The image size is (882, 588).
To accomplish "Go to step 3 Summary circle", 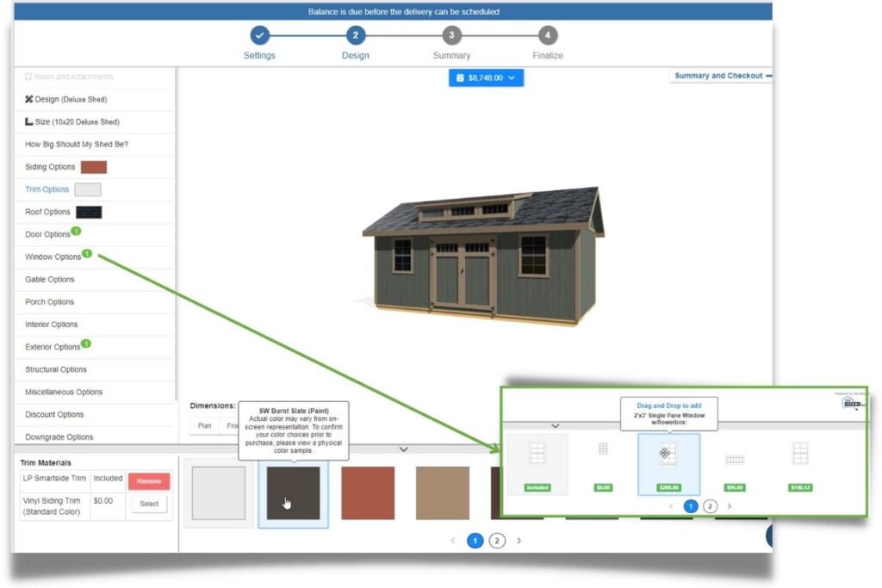I will point(451,35).
